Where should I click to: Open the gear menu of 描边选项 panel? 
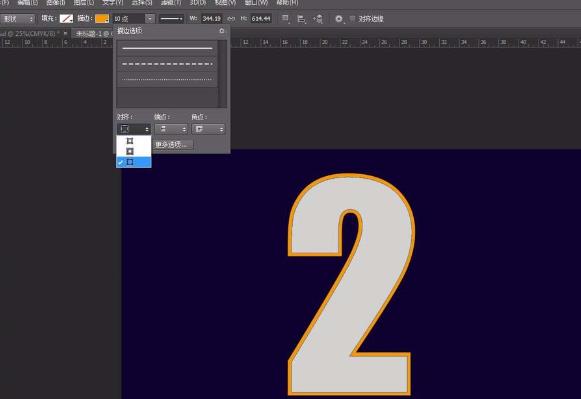click(222, 31)
